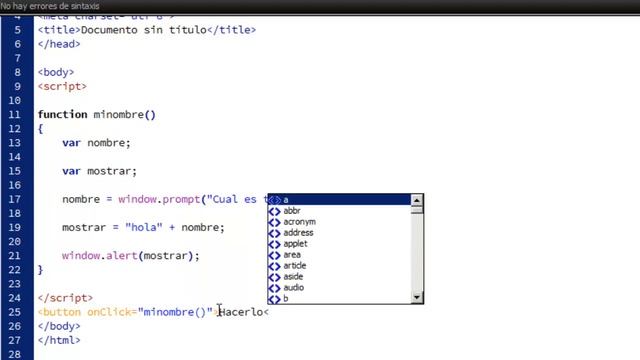The image size is (640, 360).
Task: Select 'audio' tag suggestion
Action: pyautogui.click(x=339, y=288)
